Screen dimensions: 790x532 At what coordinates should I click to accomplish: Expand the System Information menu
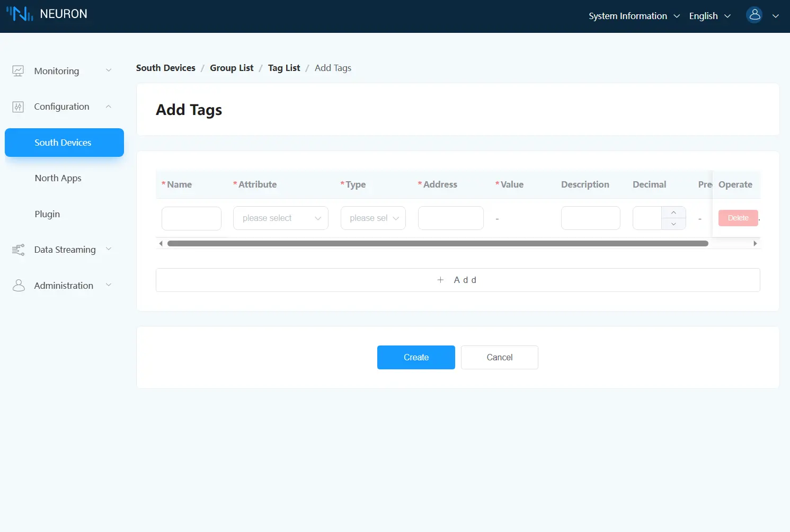pos(634,16)
